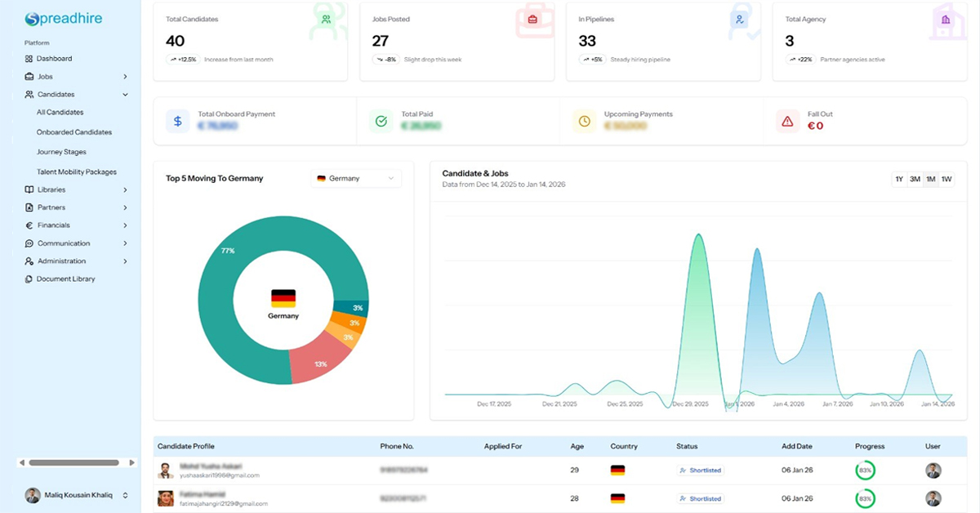Collapse the Candidates sidebar section

pyautogui.click(x=125, y=95)
